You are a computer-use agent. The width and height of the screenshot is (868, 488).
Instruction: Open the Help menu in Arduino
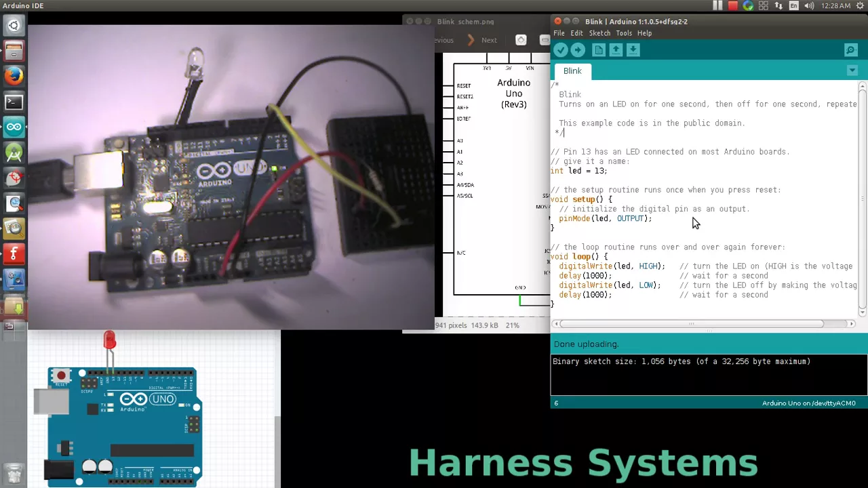point(644,33)
